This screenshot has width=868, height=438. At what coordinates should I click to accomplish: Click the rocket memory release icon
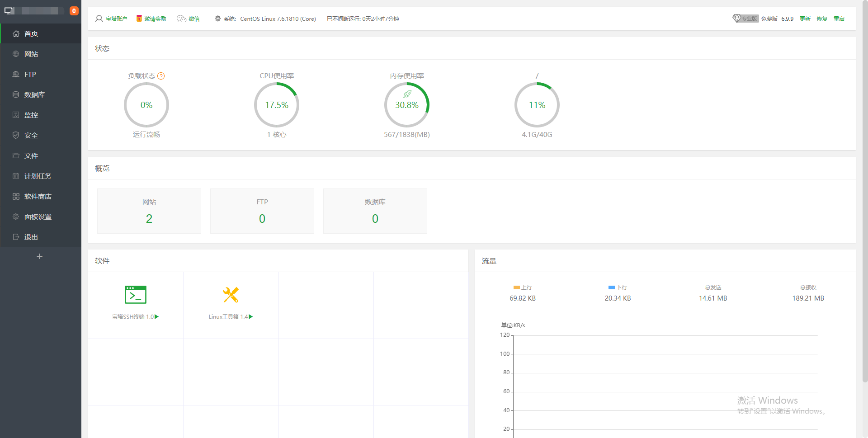[x=407, y=94]
